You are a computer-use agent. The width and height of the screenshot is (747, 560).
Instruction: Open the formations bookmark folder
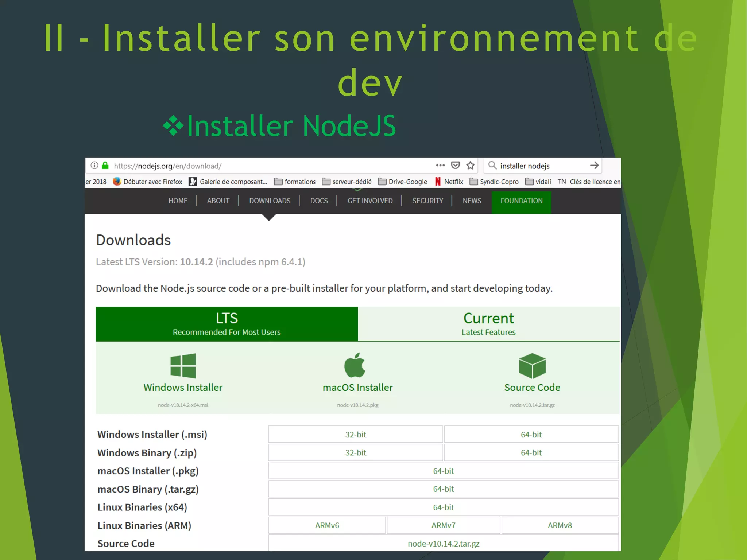click(x=295, y=182)
